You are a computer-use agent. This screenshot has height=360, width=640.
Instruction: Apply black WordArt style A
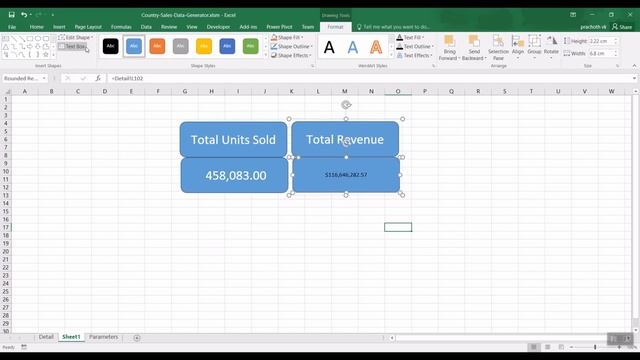pos(329,47)
